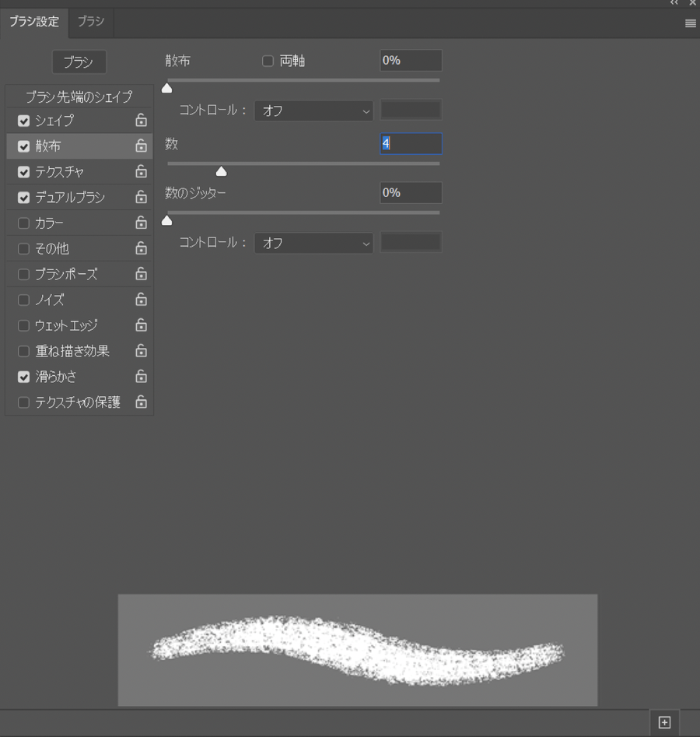Click the 数 value field
The image size is (700, 737).
click(411, 143)
